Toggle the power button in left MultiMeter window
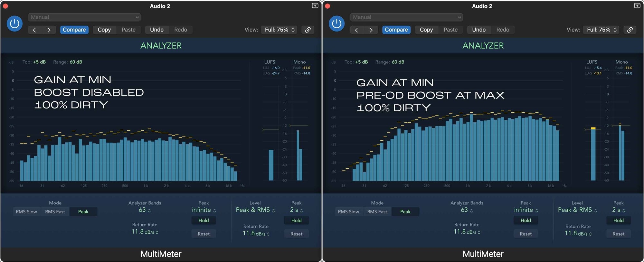The image size is (644, 262). (x=14, y=23)
